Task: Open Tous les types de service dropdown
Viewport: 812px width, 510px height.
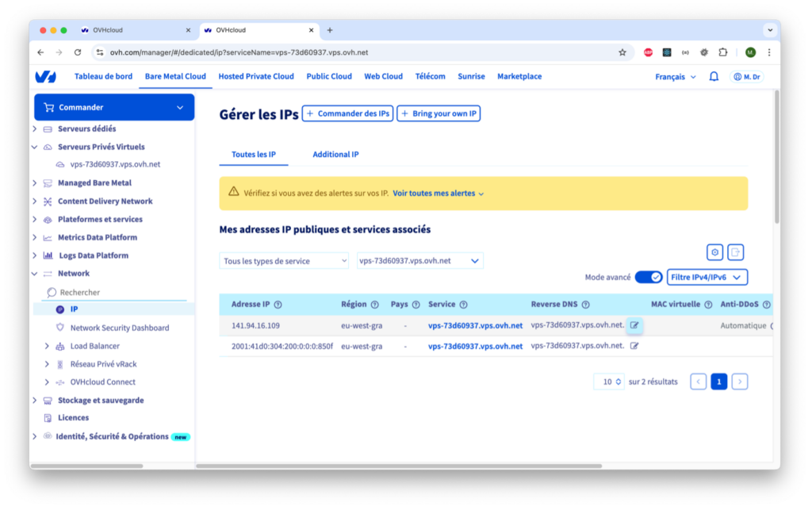Action: pos(285,261)
